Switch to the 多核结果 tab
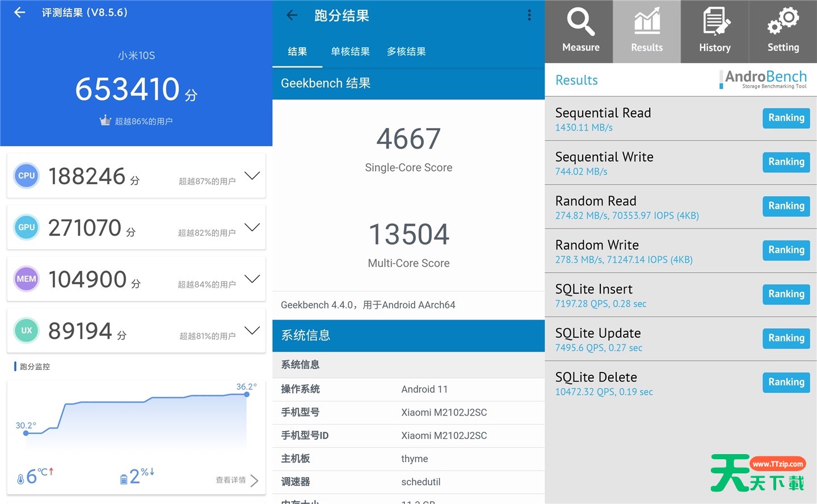Image resolution: width=817 pixels, height=504 pixels. pos(406,52)
